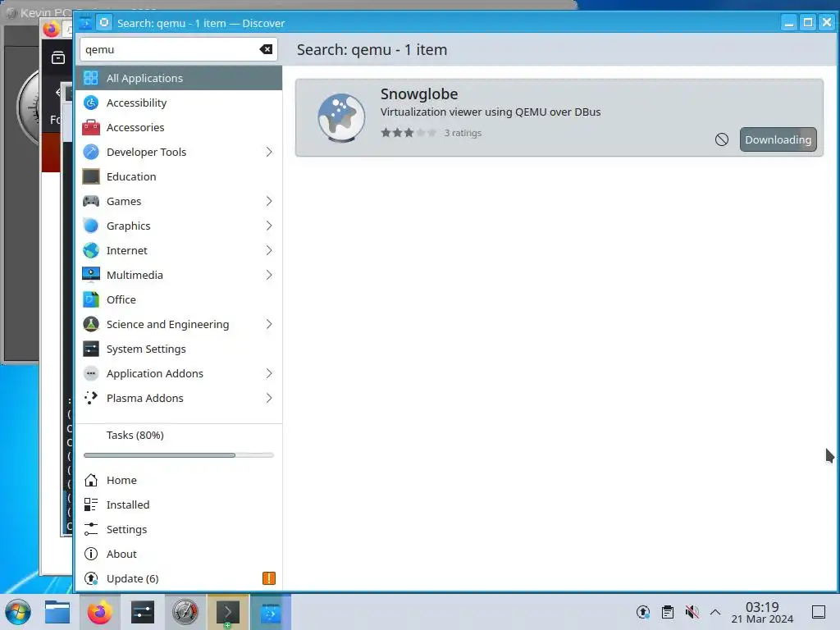Click the Update arrow icon
Image resolution: width=840 pixels, height=630 pixels.
tap(91, 578)
